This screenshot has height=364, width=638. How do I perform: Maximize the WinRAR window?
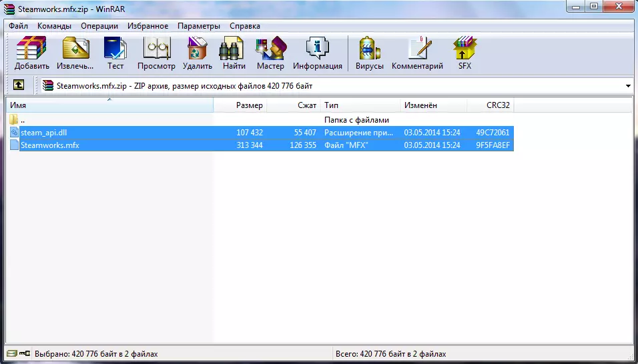click(x=595, y=5)
